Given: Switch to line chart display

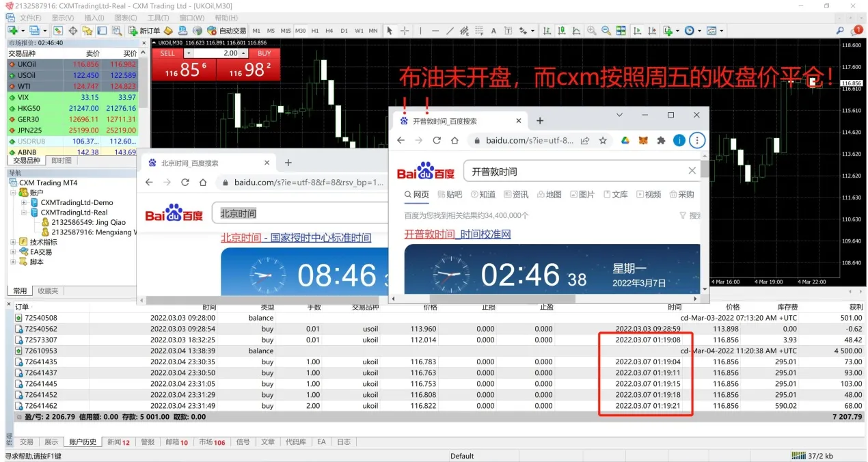Looking at the screenshot, I should coord(576,31).
